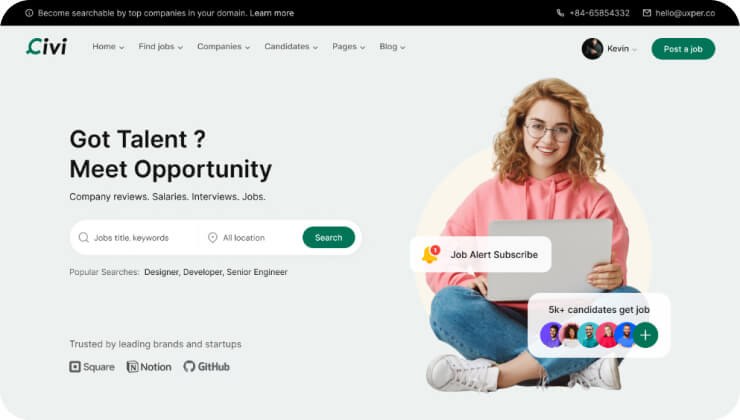The width and height of the screenshot is (740, 420).
Task: Expand the Companies menu
Action: pos(223,47)
